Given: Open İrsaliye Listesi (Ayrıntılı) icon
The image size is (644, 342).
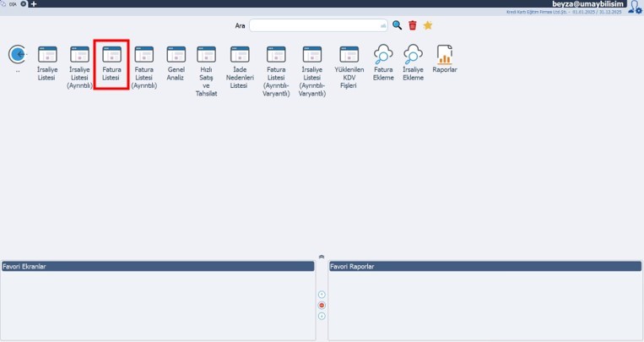Looking at the screenshot, I should pyautogui.click(x=79, y=55).
